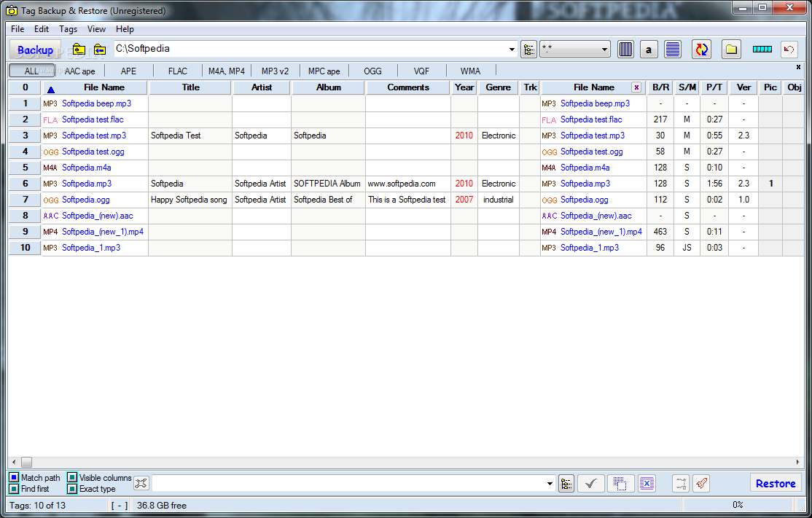Click the Backup button

tap(35, 50)
